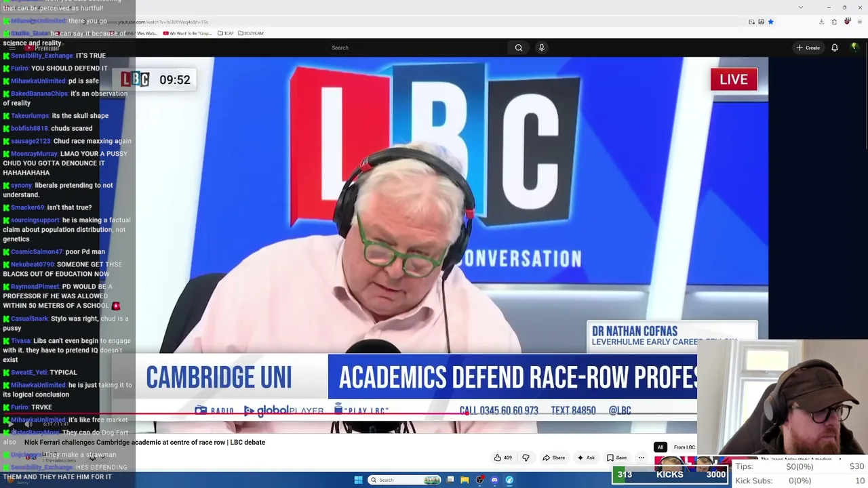Open the browser application hamburger menu
This screenshot has width=868, height=488.
point(860,22)
